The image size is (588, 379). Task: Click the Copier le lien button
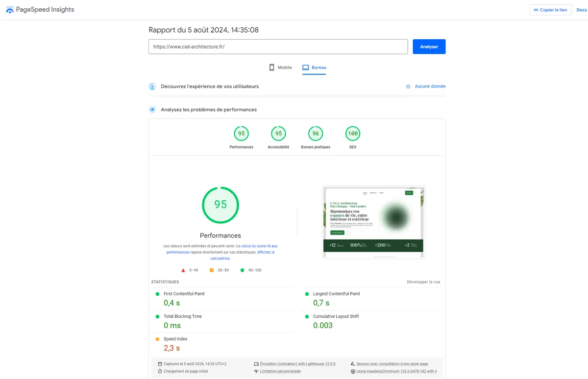[550, 10]
